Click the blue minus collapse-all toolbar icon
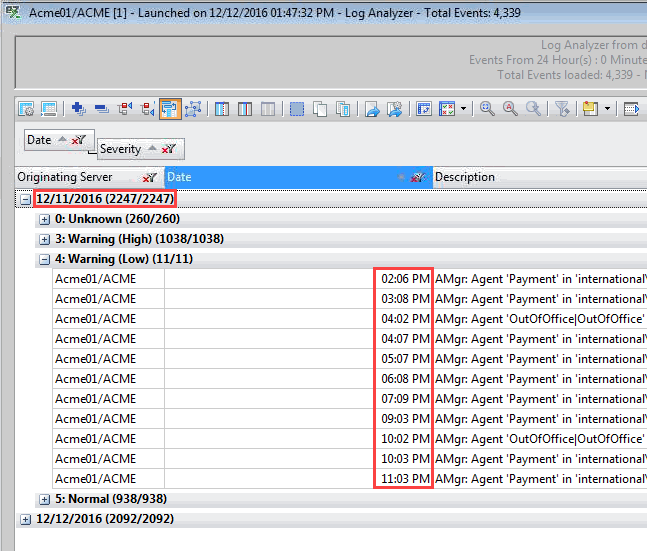 click(x=101, y=108)
